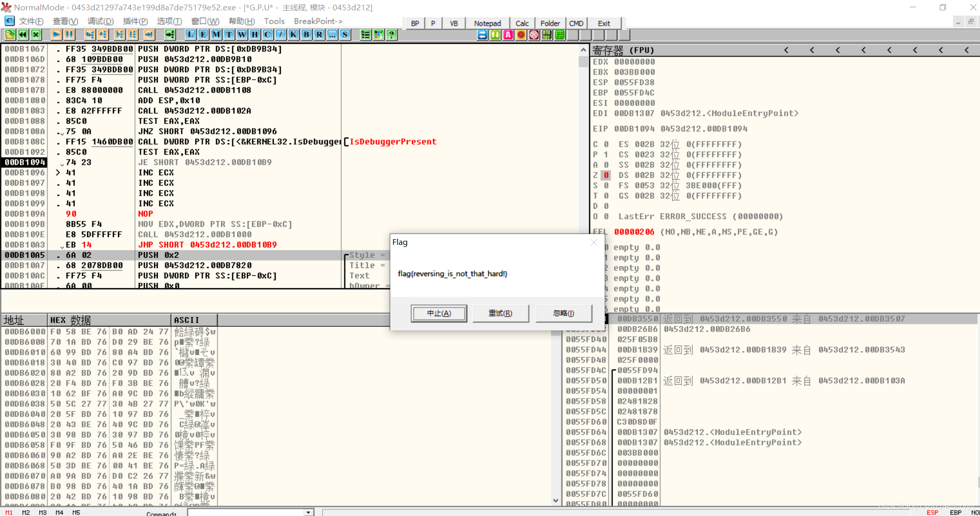Open the appearance colors grid icon
This screenshot has width=980, height=516.
pos(378,35)
